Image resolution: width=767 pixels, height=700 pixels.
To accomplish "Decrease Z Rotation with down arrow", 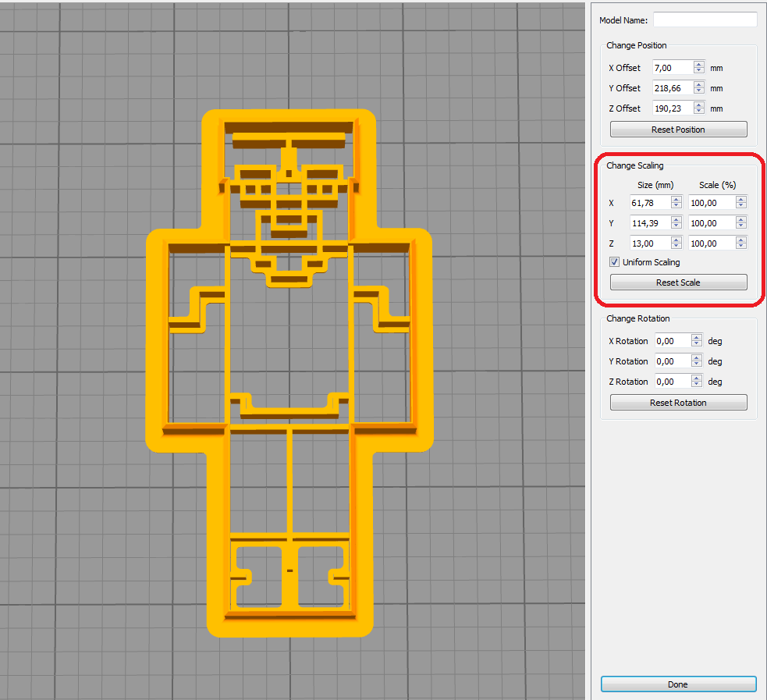I will coord(697,385).
